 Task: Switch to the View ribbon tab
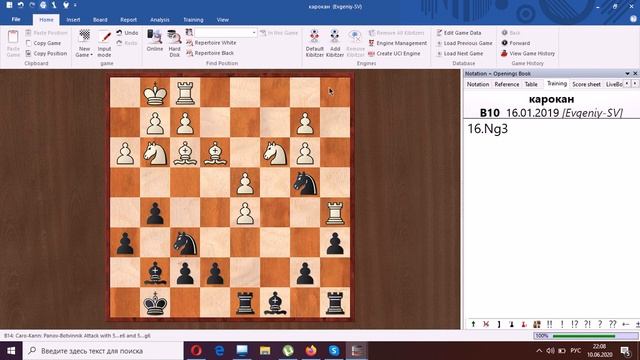pos(222,20)
